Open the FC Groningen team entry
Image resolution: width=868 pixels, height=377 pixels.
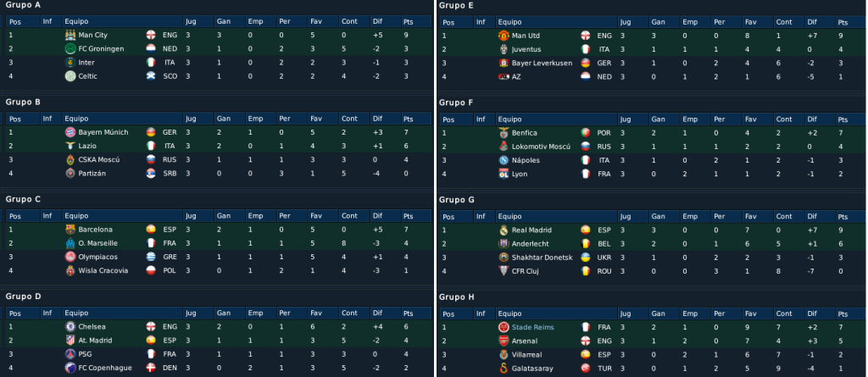[101, 49]
